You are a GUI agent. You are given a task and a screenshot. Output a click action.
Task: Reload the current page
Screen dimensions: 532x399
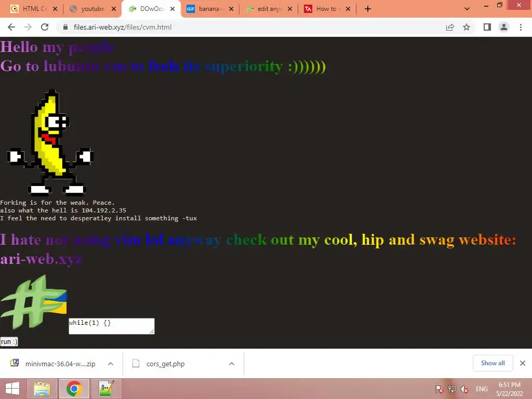pyautogui.click(x=45, y=27)
